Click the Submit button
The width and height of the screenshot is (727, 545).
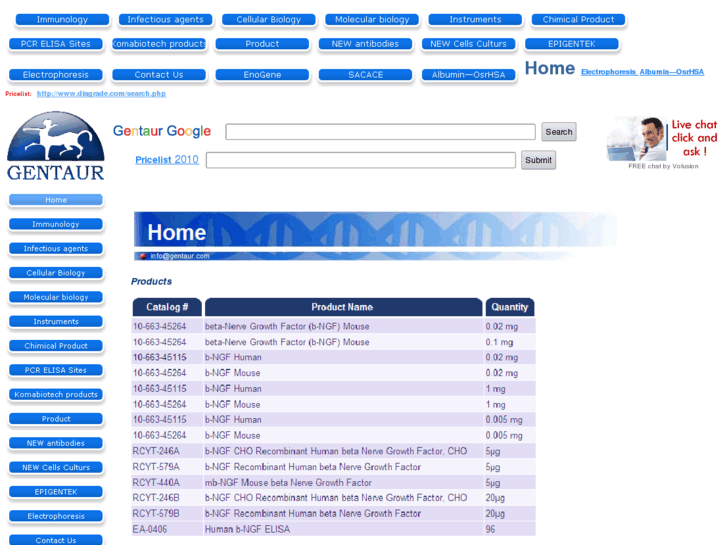pos(538,160)
